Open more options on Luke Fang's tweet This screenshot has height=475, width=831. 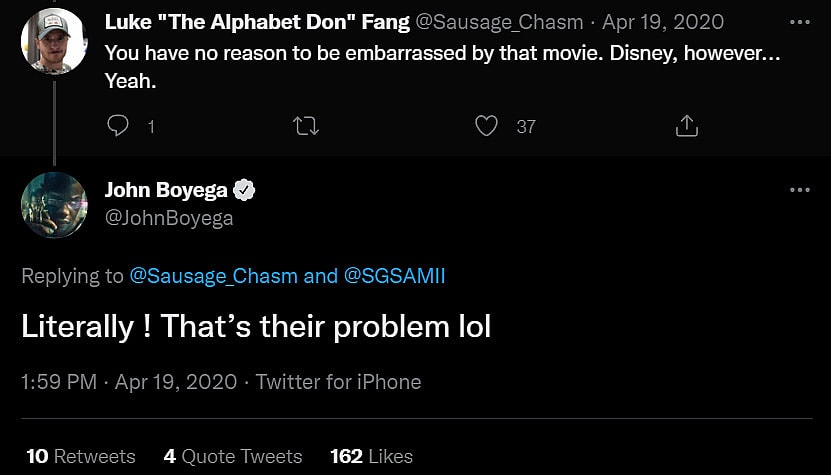[799, 22]
